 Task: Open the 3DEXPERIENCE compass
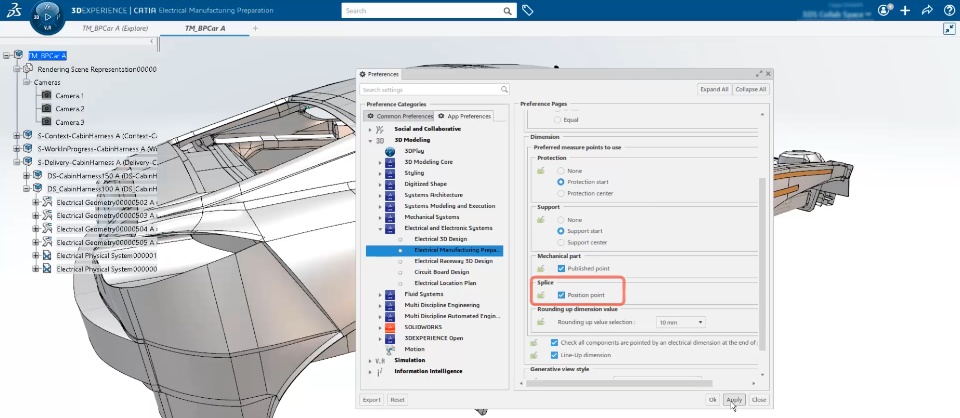coord(47,17)
